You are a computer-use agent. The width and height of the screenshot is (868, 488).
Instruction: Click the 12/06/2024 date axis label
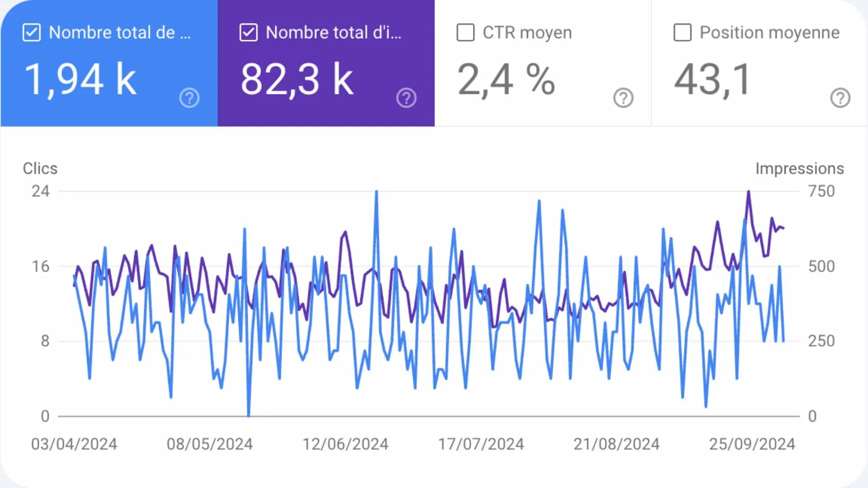click(345, 444)
